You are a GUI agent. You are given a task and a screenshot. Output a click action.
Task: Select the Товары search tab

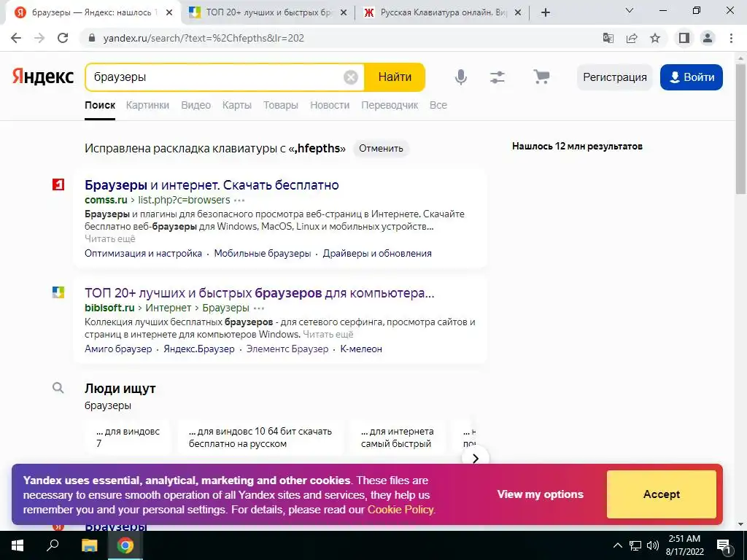point(281,105)
